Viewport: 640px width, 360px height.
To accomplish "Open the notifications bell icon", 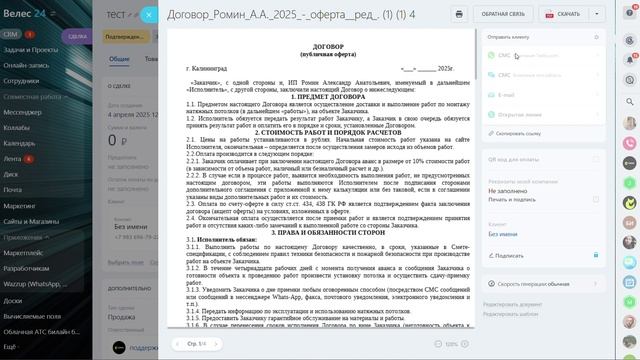I will 629,60.
